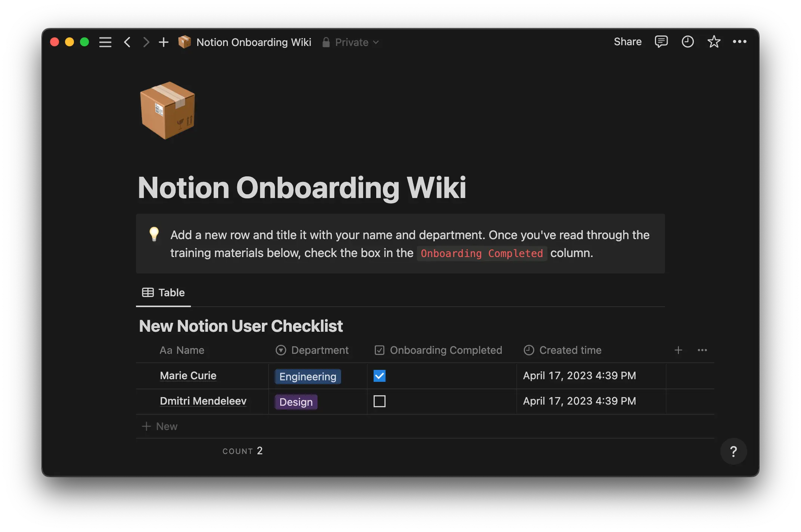Switch to the Table view tab
Screen dimensions: 801x532
tap(163, 293)
